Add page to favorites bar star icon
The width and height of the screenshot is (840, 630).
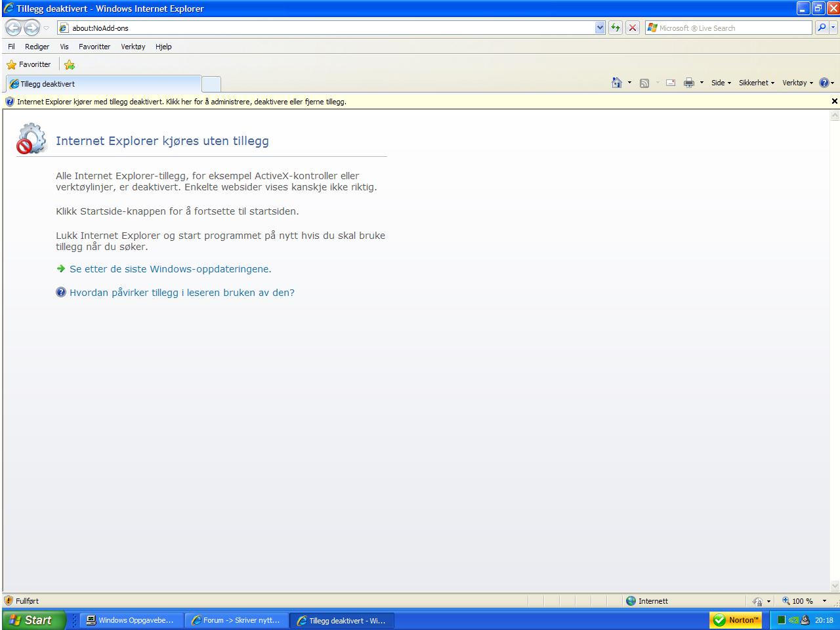[70, 64]
